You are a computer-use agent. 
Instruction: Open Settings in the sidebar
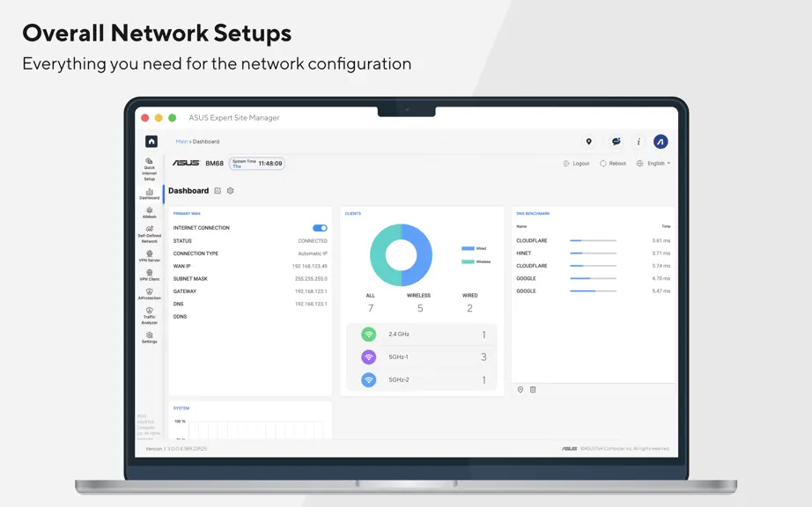149,338
